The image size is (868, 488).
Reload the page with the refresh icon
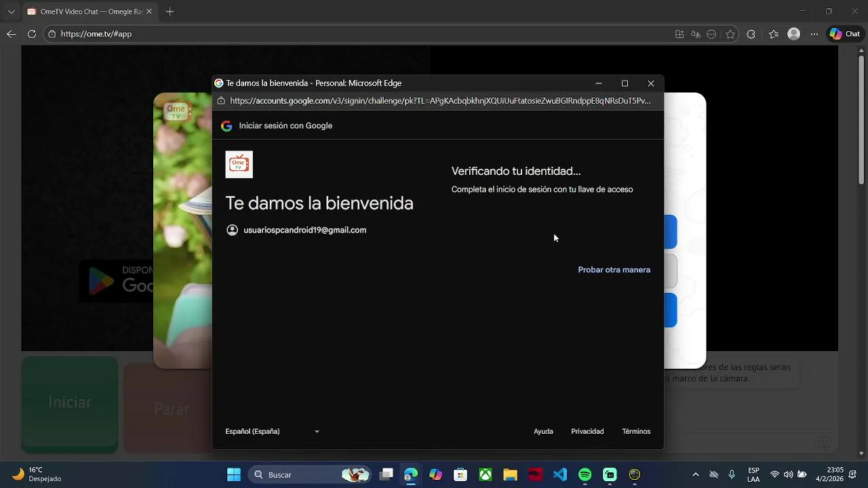pyautogui.click(x=32, y=34)
